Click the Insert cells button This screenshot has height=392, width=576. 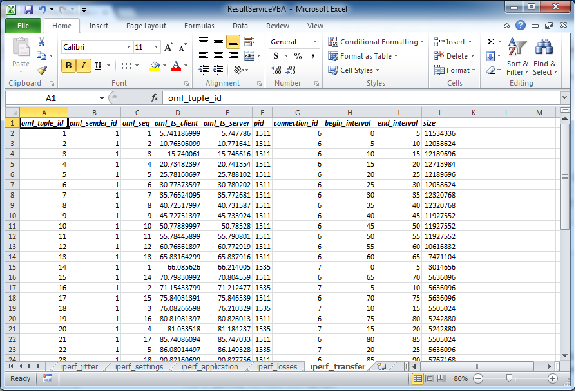(x=453, y=42)
